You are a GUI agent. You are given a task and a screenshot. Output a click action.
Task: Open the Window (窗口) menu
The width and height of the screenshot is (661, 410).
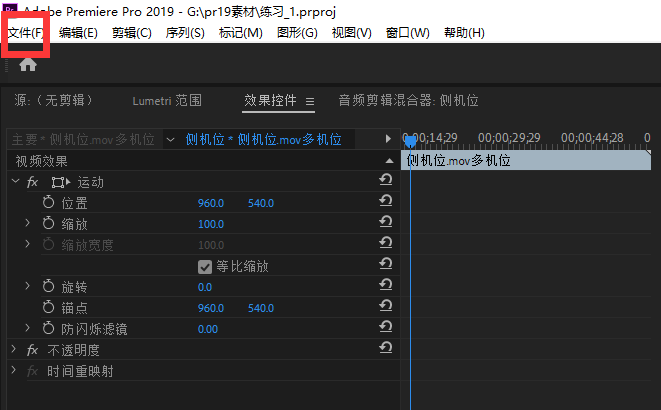[x=408, y=32]
